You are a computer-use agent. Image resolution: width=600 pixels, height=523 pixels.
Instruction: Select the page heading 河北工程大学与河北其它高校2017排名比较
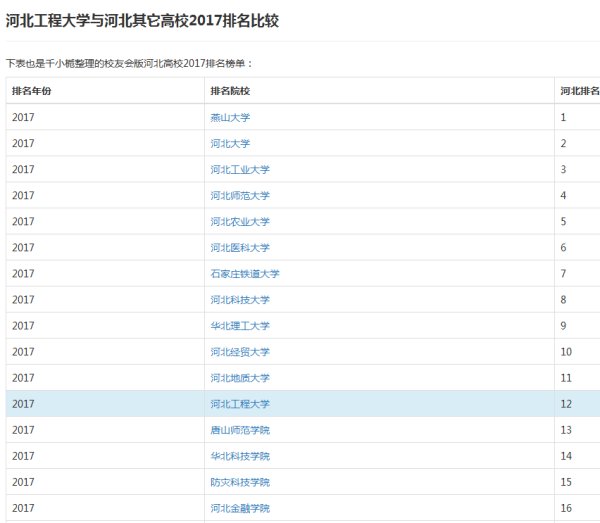(x=142, y=20)
